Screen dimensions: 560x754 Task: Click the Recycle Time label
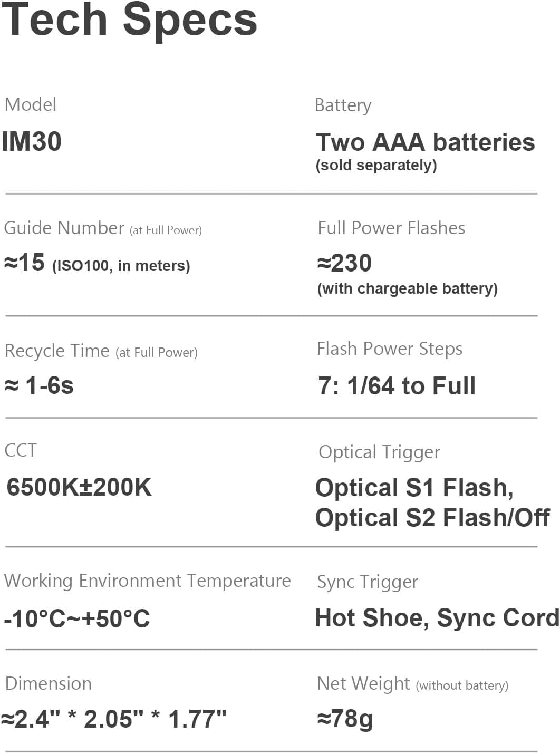click(x=57, y=351)
